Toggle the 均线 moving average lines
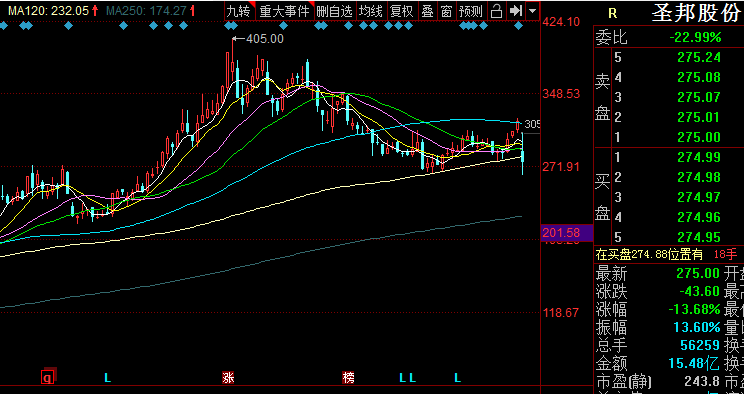The width and height of the screenshot is (744, 394). click(371, 11)
